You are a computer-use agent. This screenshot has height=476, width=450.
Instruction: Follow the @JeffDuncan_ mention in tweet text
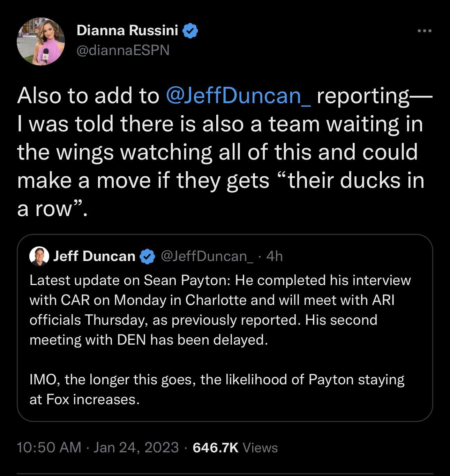[239, 95]
